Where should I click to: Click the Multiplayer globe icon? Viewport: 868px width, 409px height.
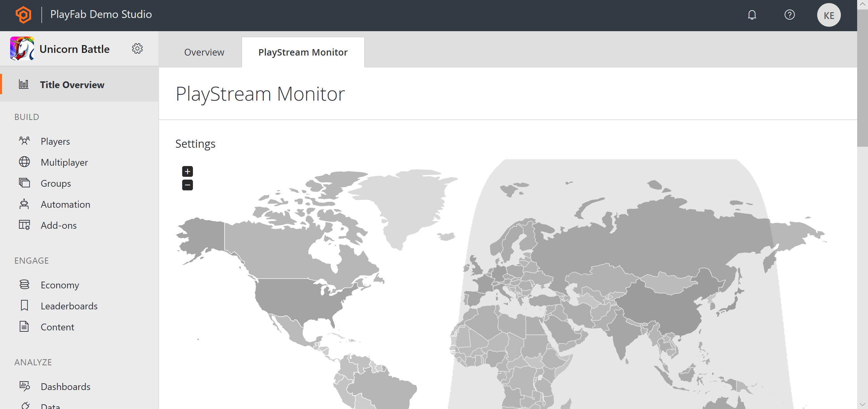(x=24, y=162)
